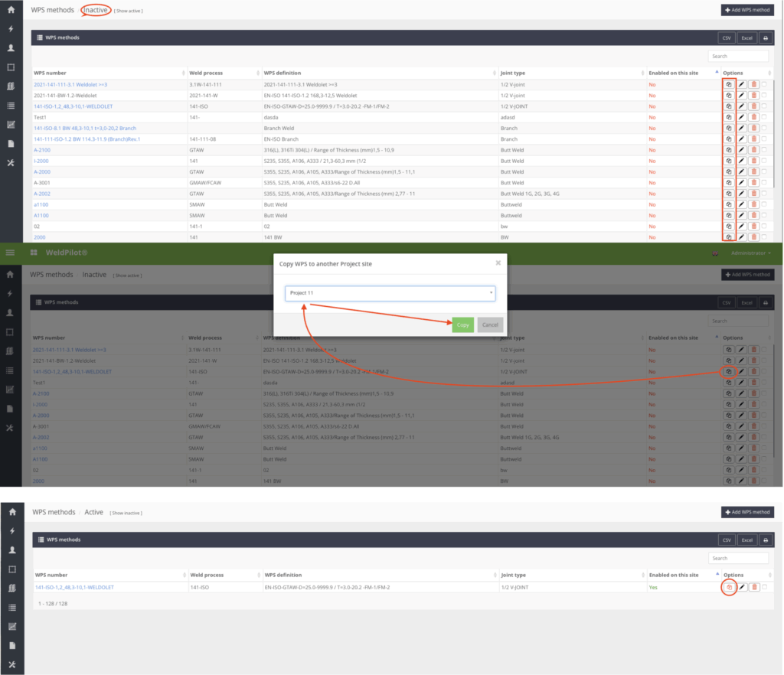
Task: Edit the WPS row marked enabled 'Yes'
Action: tap(742, 587)
